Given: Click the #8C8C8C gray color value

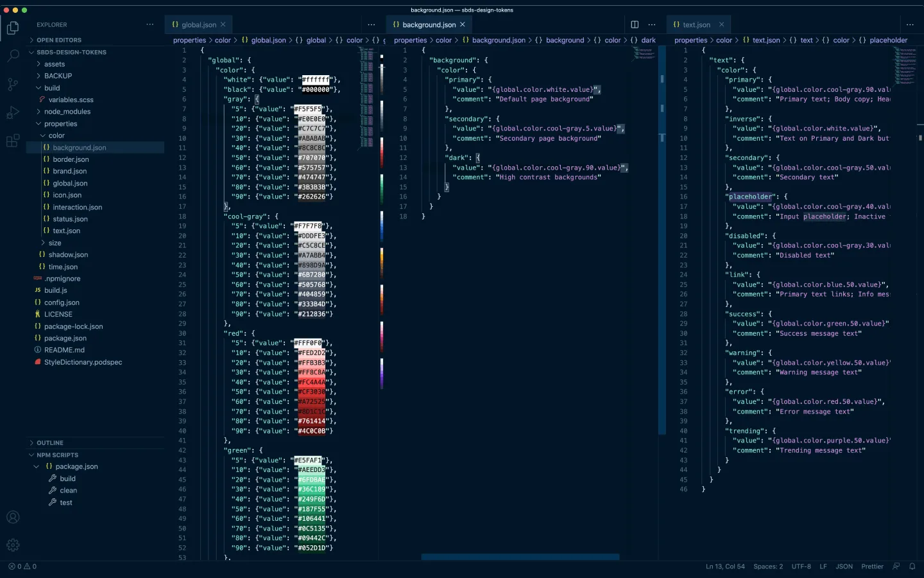Looking at the screenshot, I should 312,148.
